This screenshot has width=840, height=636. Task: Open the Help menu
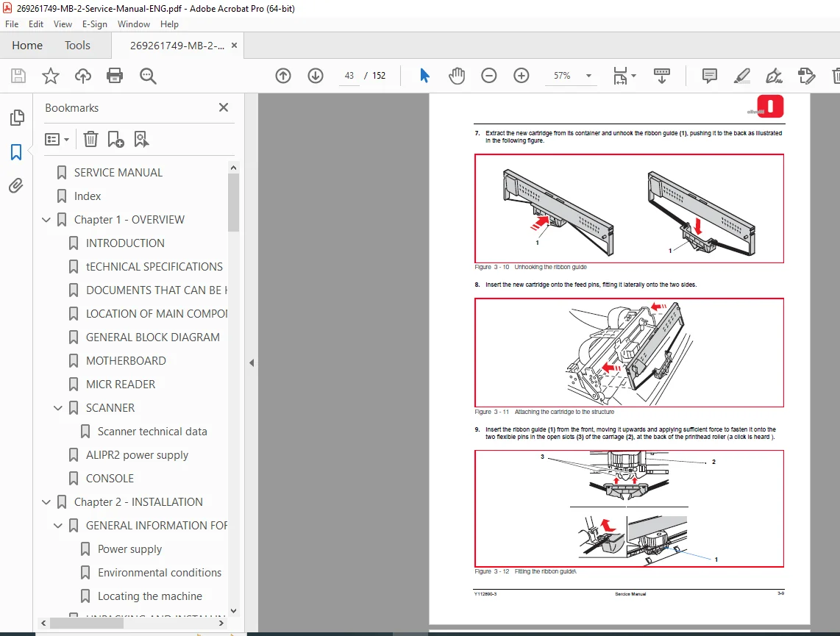point(169,24)
